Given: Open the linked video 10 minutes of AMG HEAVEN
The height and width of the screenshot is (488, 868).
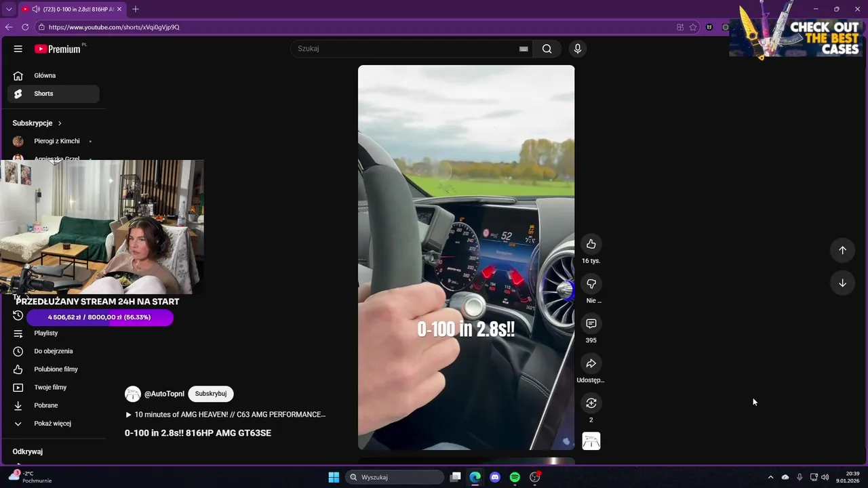Looking at the screenshot, I should pos(225,414).
